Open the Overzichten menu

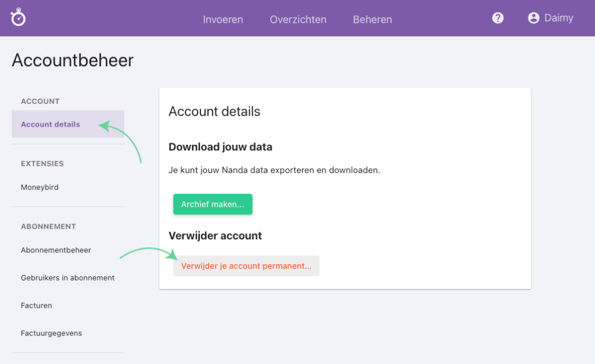tap(298, 19)
